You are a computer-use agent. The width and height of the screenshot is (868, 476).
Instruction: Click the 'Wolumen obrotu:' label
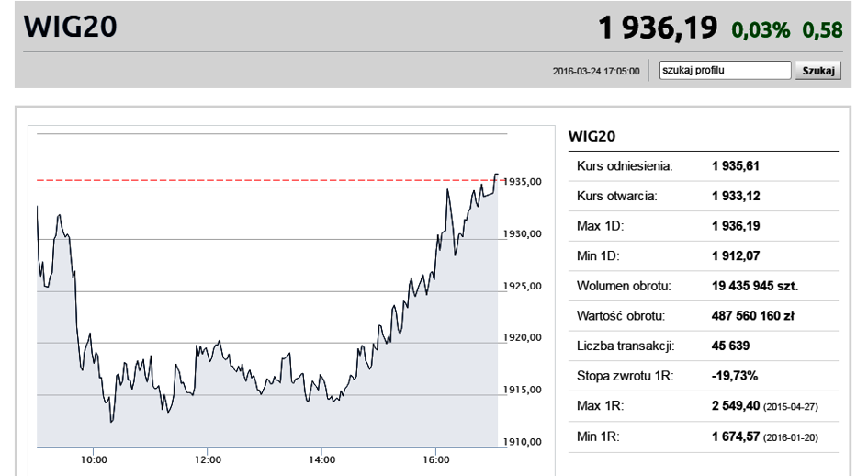pyautogui.click(x=624, y=286)
